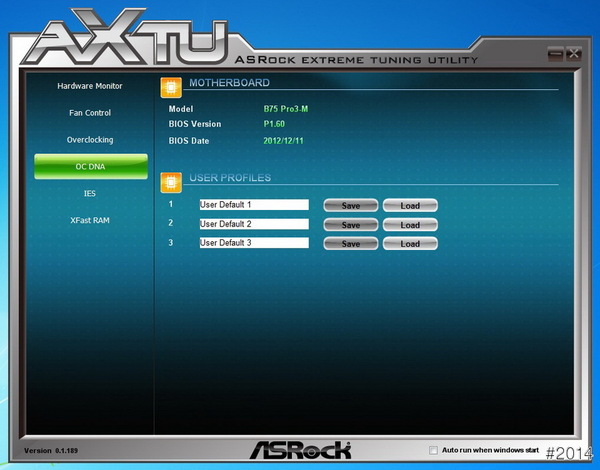Select the OC DNA tab
The image size is (600, 470).
tap(91, 166)
